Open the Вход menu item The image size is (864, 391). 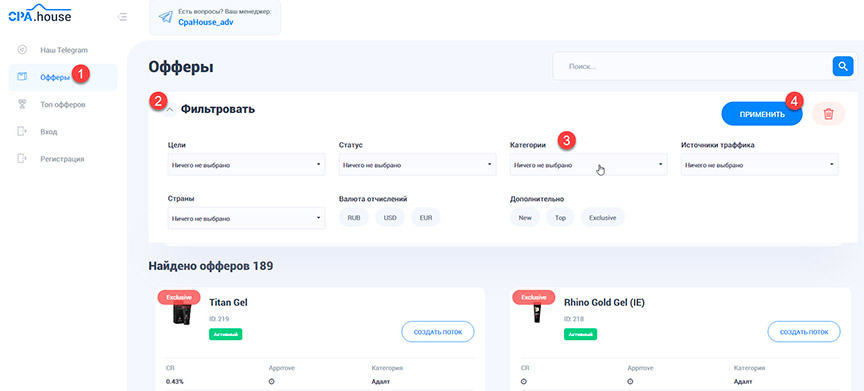(48, 132)
